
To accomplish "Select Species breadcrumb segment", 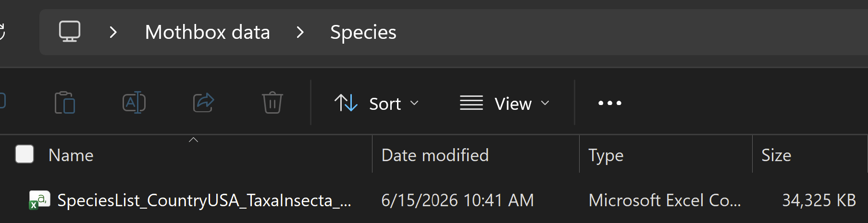I will coord(363,32).
